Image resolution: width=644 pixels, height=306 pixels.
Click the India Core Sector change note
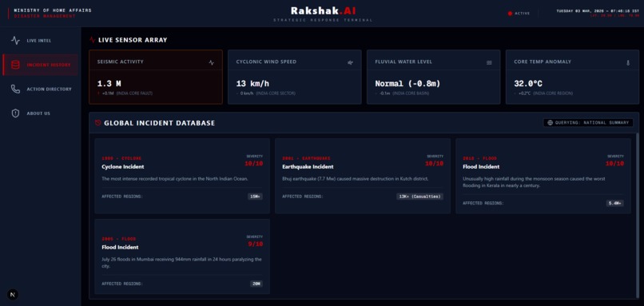(266, 93)
